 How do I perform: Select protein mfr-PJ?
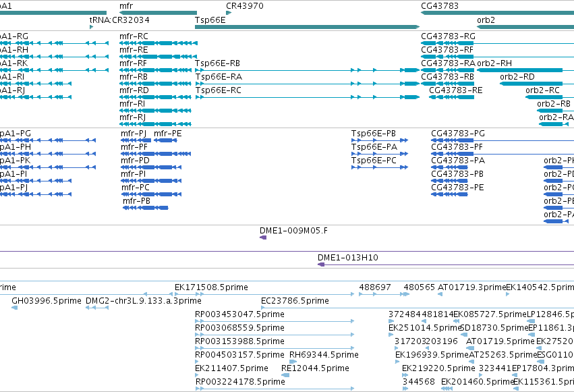136,140
